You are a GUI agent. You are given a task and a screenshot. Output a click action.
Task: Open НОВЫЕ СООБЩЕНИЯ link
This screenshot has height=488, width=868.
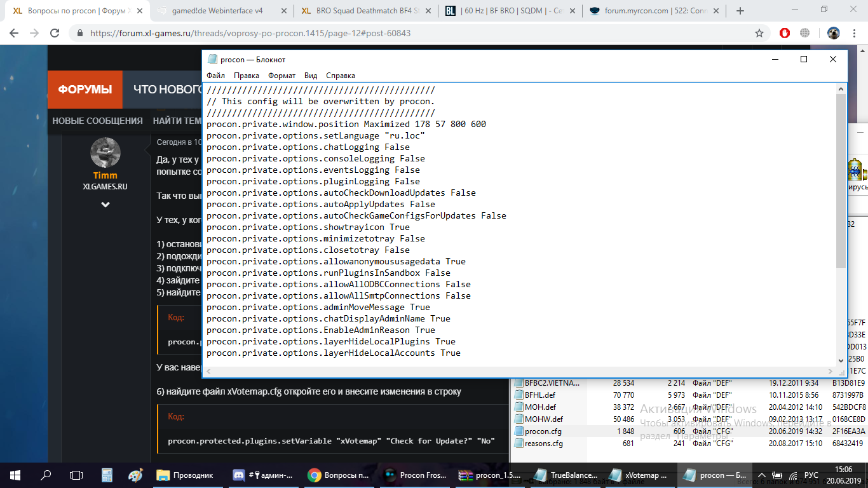tap(97, 121)
